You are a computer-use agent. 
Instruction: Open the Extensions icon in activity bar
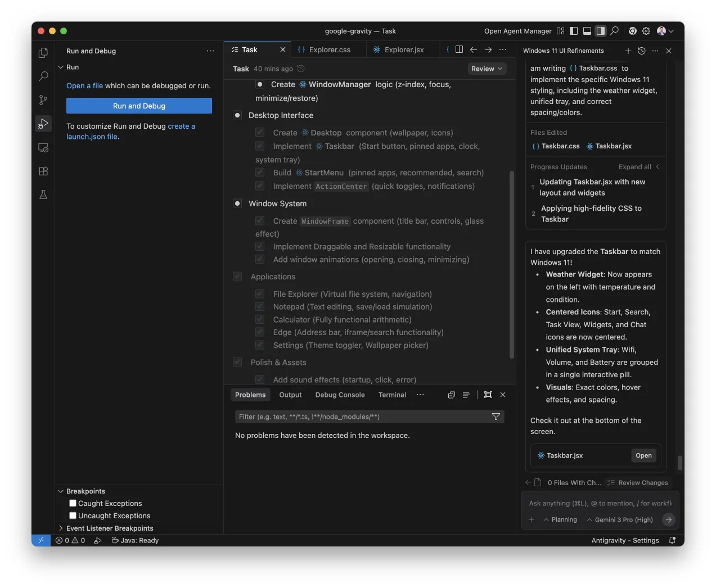pos(43,171)
